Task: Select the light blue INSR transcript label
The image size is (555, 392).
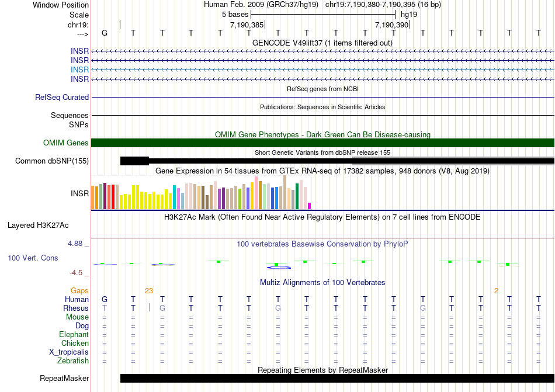Action: pos(79,70)
